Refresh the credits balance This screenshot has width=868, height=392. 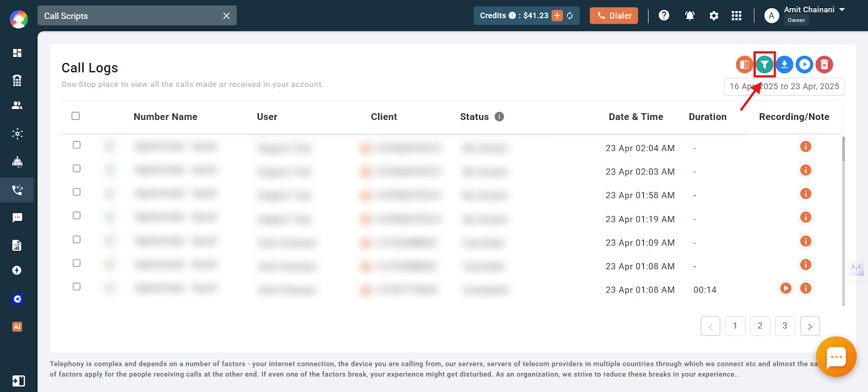[570, 16]
